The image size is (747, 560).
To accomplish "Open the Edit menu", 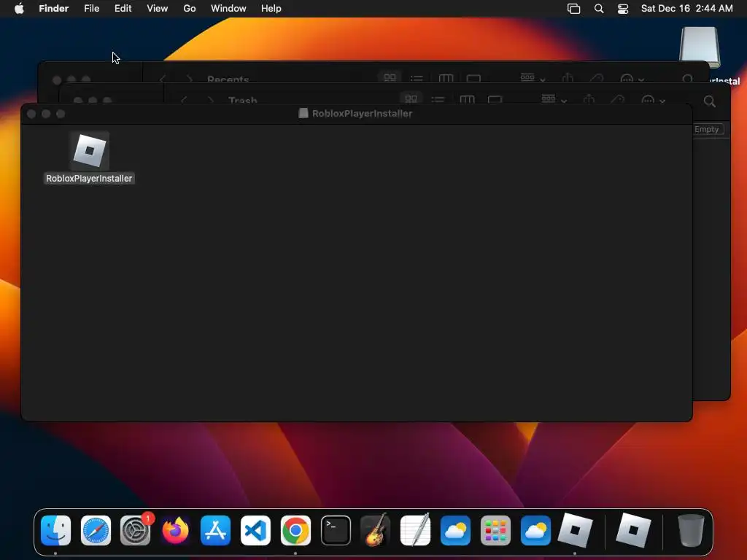I will pyautogui.click(x=123, y=9).
